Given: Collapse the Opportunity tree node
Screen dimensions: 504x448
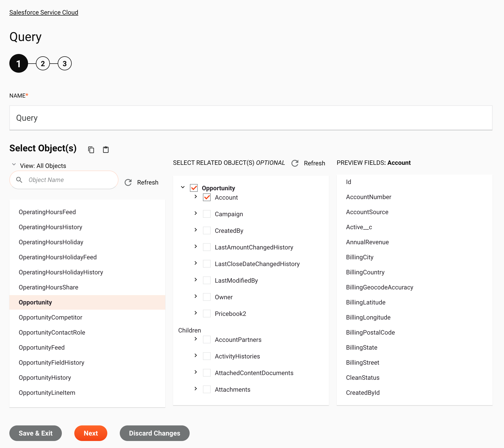Looking at the screenshot, I should click(183, 187).
